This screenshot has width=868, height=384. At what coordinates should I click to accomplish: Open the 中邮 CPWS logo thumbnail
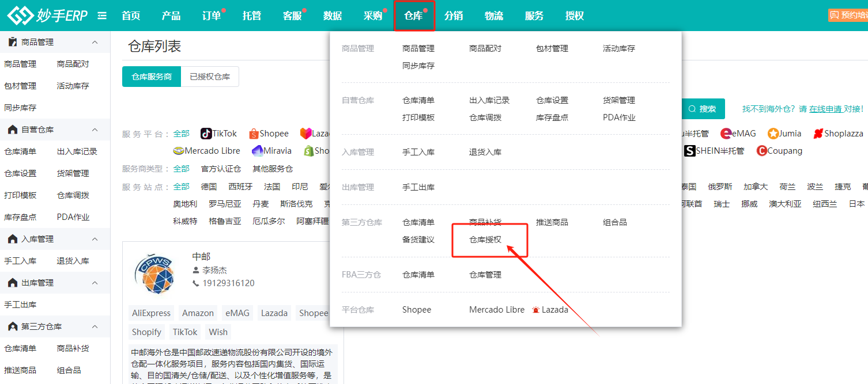153,274
